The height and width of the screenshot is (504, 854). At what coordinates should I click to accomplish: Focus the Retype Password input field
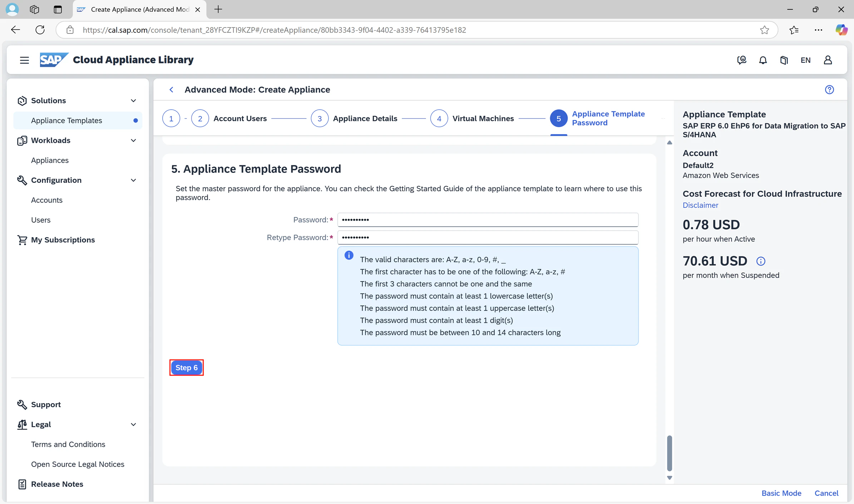(x=488, y=238)
